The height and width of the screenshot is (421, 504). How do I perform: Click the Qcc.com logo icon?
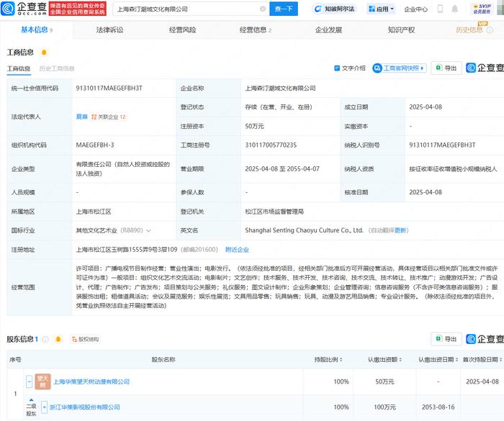[8, 9]
